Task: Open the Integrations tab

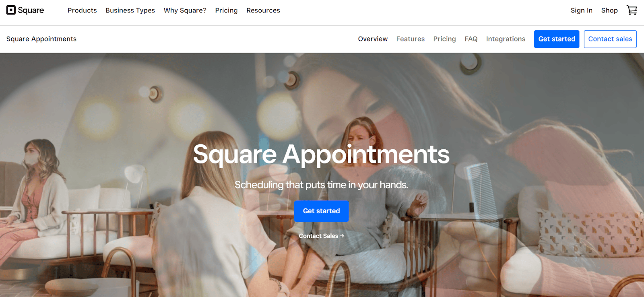Action: point(506,39)
